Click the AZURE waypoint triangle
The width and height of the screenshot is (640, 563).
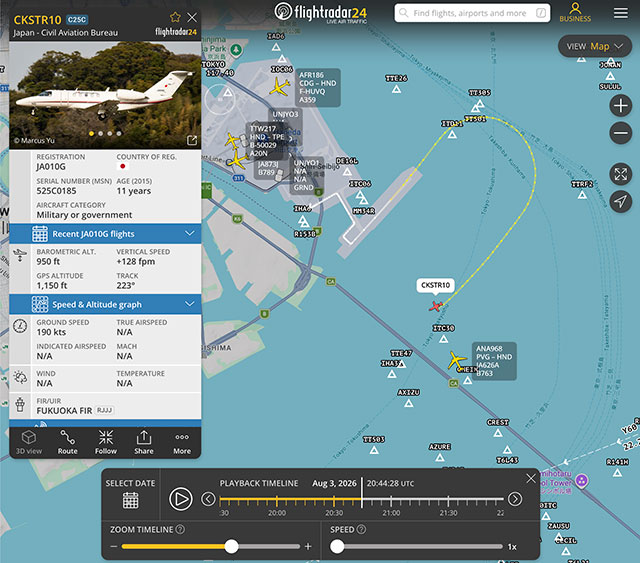(440, 457)
